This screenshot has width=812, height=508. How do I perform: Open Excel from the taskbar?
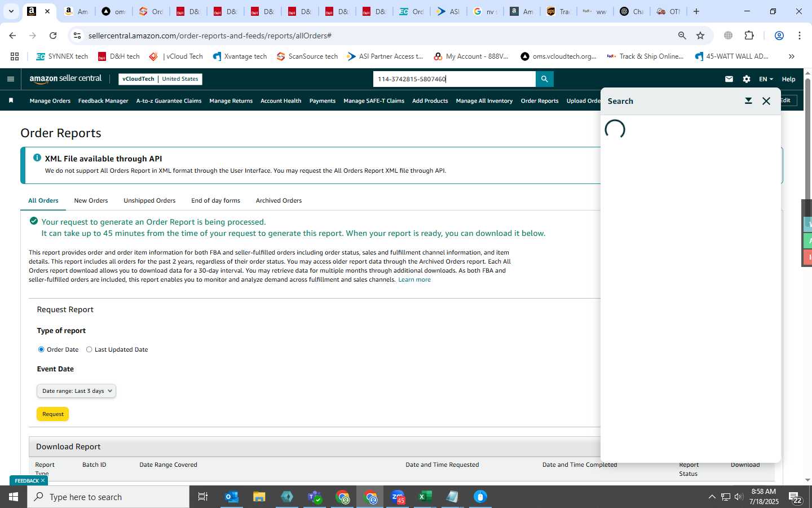[425, 497]
